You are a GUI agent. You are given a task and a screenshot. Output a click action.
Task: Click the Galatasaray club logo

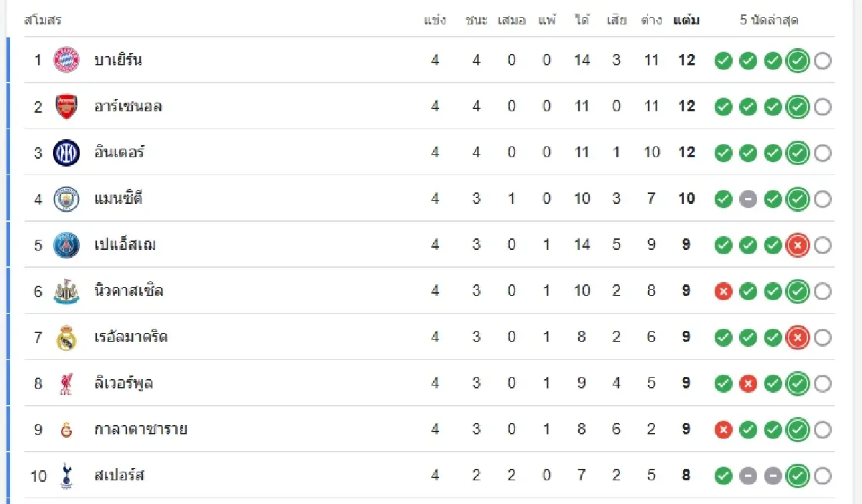[x=67, y=430]
